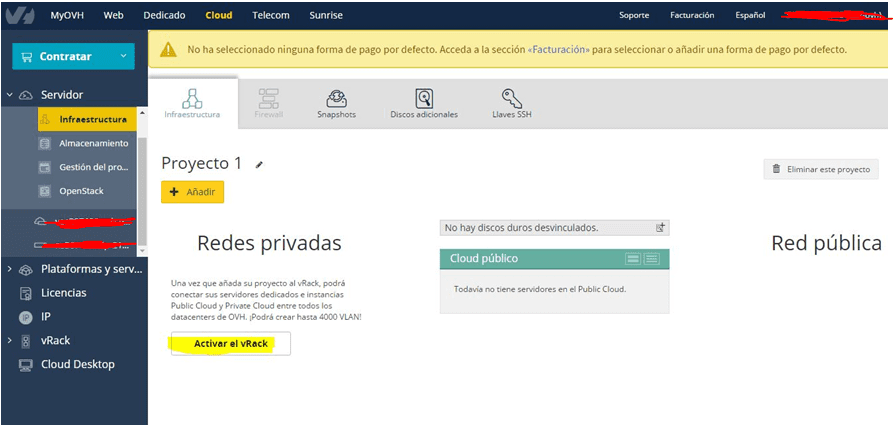The width and height of the screenshot is (893, 425).
Task: Switch to the Discos adicionales tab
Action: tap(424, 104)
